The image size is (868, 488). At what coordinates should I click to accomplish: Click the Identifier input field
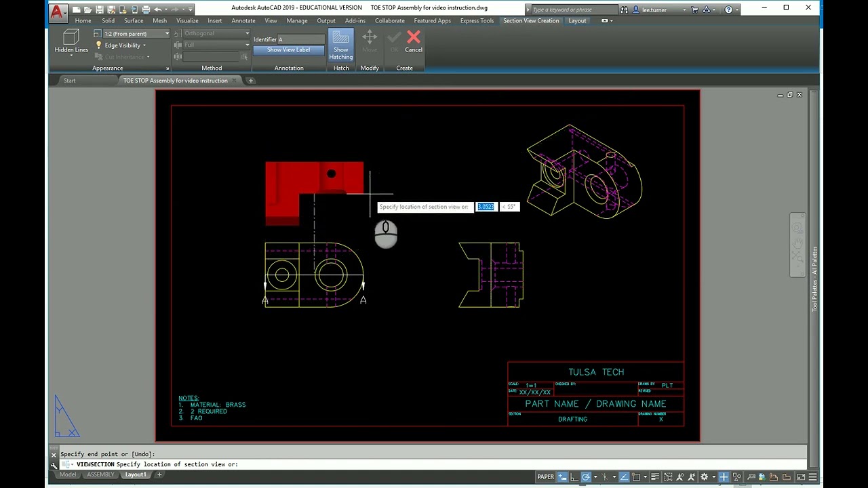click(301, 39)
